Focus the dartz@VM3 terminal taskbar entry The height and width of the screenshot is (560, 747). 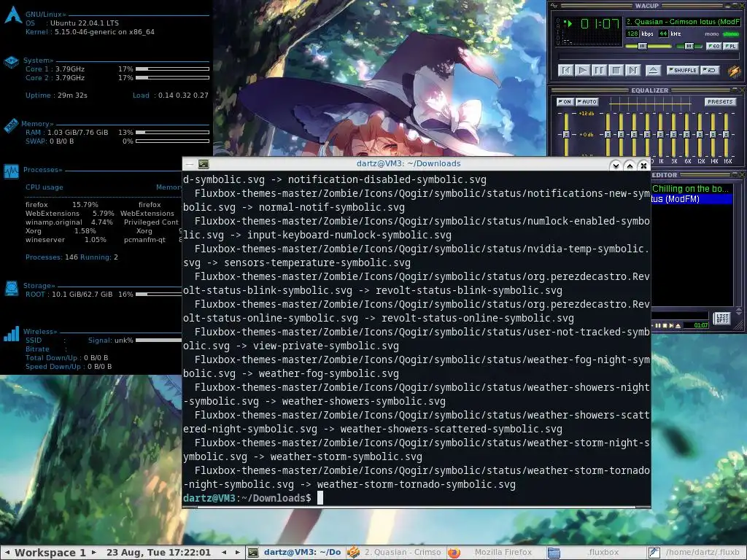[295, 553]
